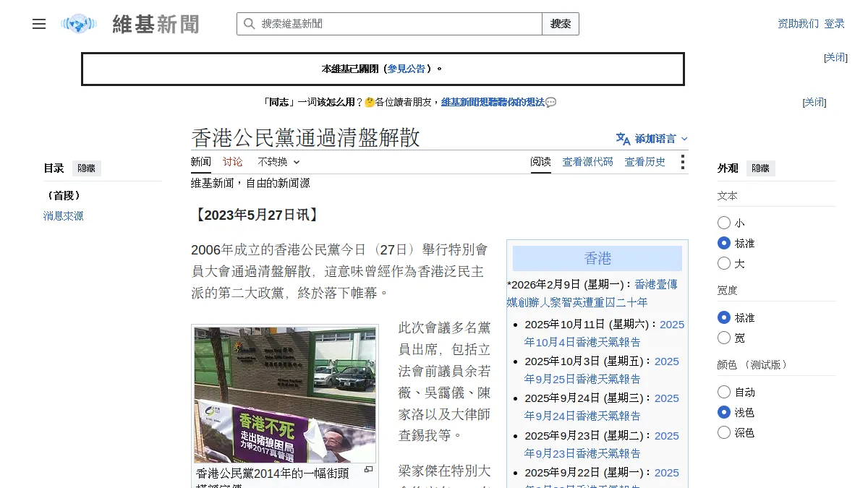Select width option 宽
868x488 pixels.
724,338
